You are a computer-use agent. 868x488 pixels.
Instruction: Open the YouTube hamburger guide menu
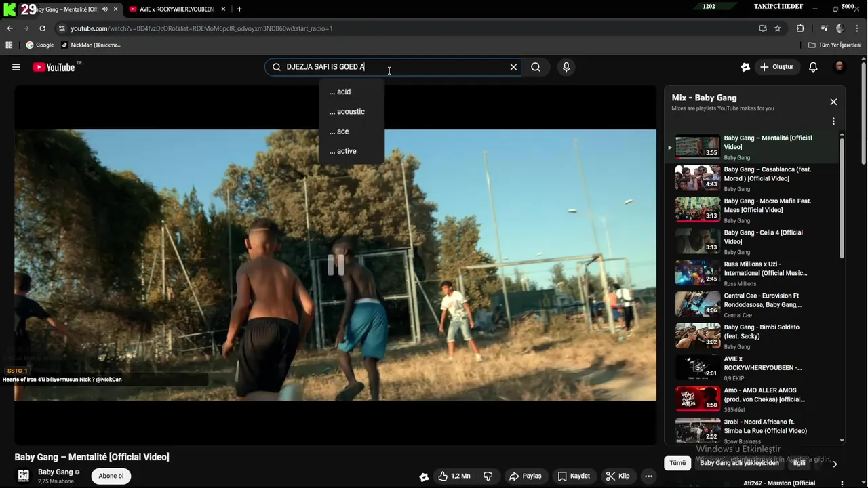click(16, 67)
